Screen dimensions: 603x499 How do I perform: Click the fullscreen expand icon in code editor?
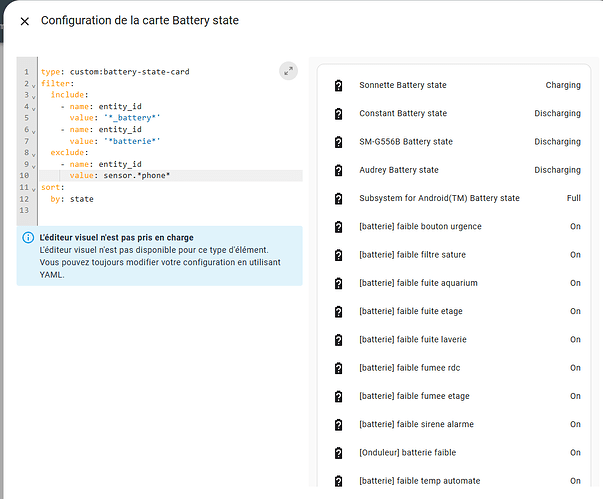click(288, 71)
